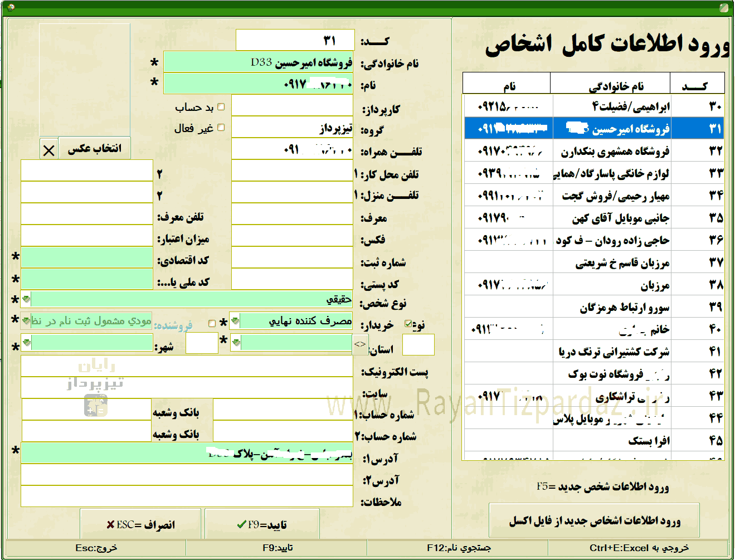
Task: Click the empty photo preview box
Action: 85,79
